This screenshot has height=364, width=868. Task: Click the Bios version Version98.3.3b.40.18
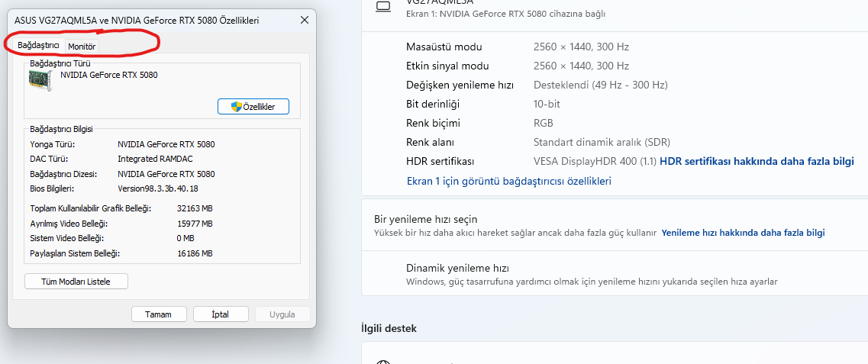click(x=158, y=188)
